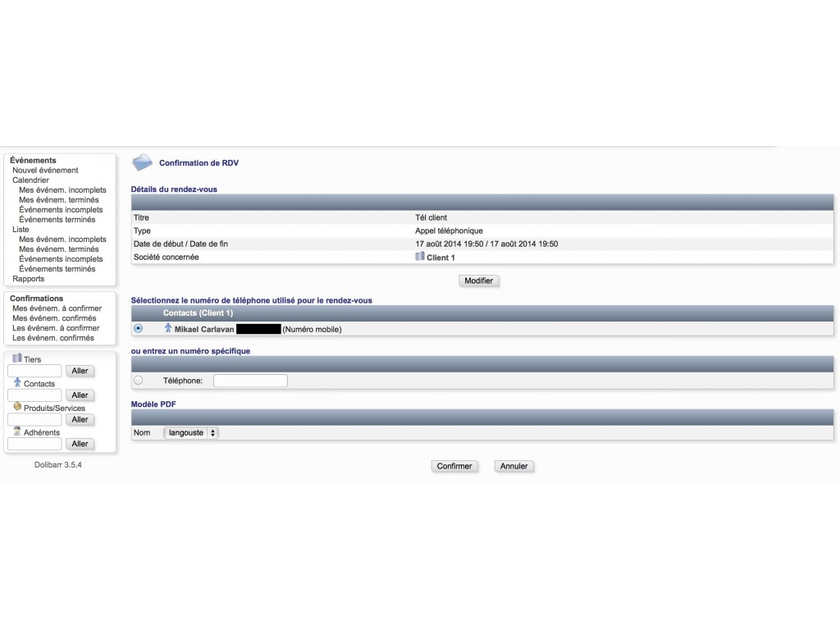
Task: Click the Confirmation de RDV cloud icon
Action: click(143, 162)
